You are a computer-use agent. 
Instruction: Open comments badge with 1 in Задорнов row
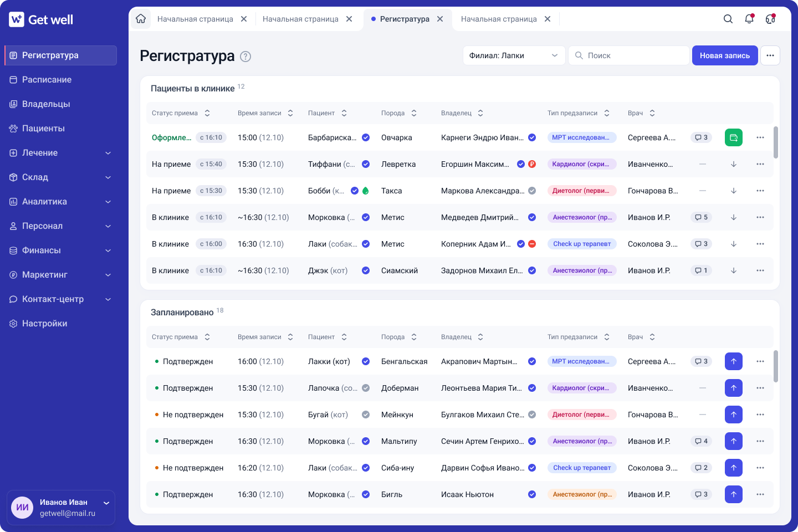click(x=702, y=270)
